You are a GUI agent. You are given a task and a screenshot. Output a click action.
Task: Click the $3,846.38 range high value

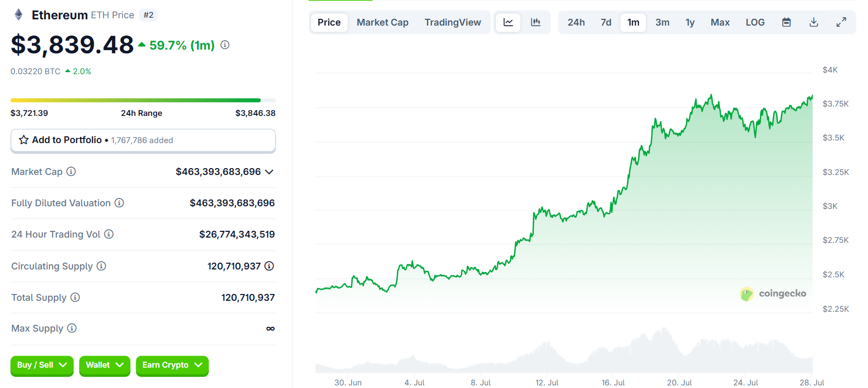(x=255, y=113)
